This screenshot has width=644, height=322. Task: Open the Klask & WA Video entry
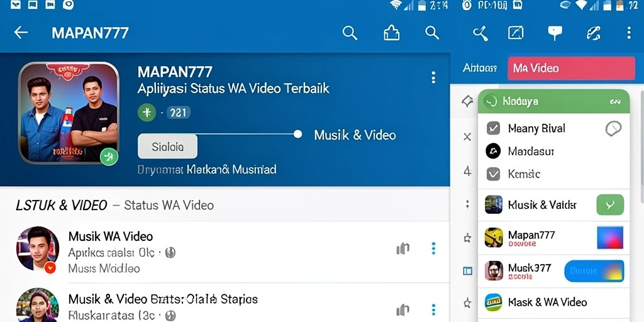click(553, 303)
